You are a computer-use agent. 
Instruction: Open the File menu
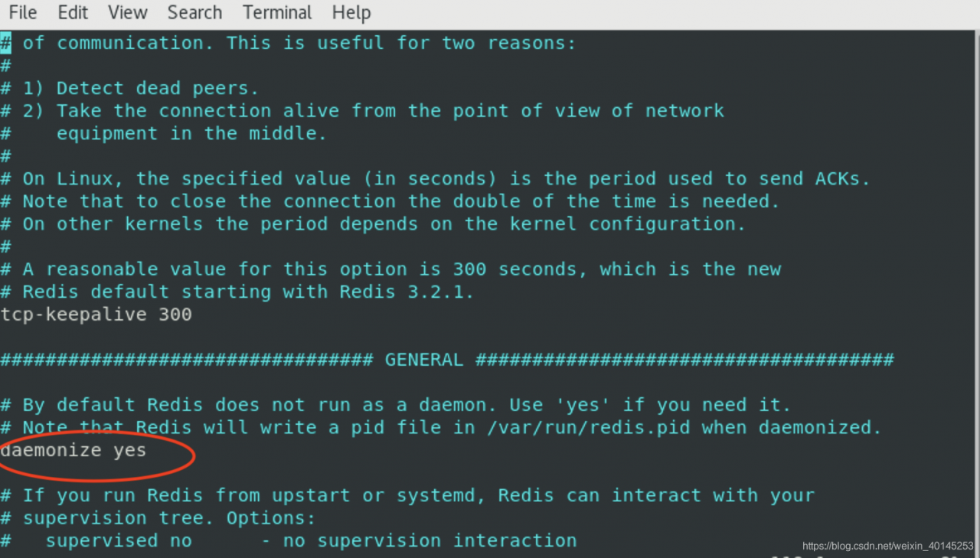pos(22,13)
